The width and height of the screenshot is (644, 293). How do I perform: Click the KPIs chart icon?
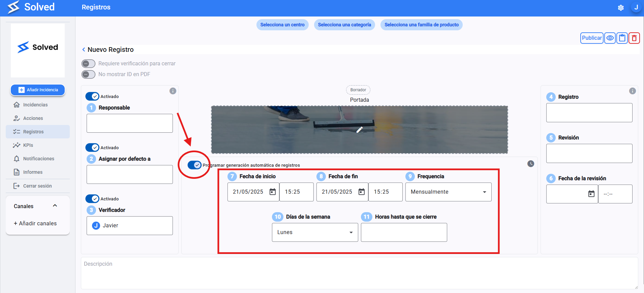tap(17, 145)
